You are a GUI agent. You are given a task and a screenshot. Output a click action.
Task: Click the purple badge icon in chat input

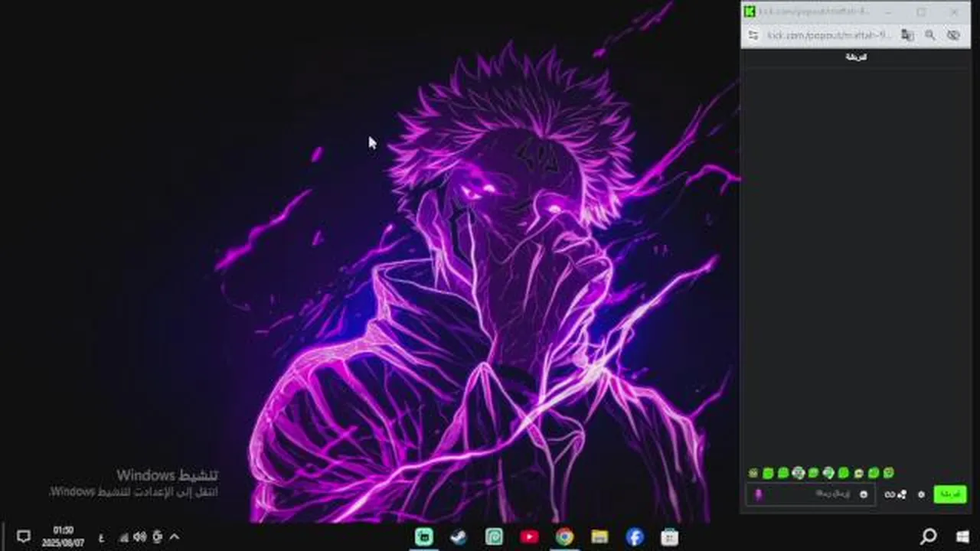[x=759, y=494]
